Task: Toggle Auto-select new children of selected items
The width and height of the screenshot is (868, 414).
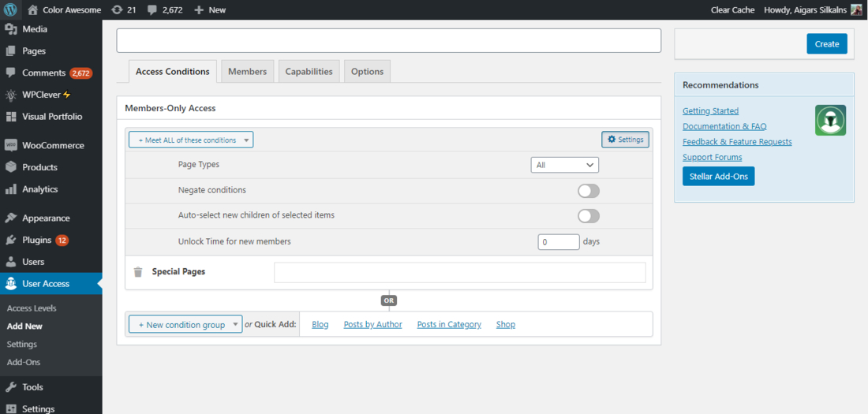Action: coord(589,216)
